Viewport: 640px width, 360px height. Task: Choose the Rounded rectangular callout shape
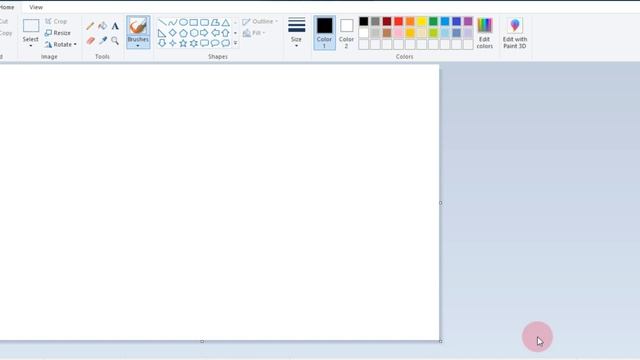tap(204, 43)
